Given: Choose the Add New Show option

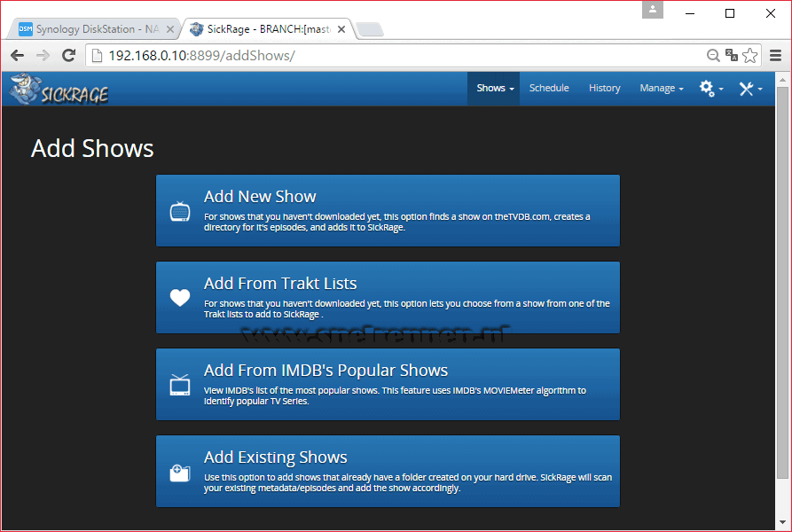Looking at the screenshot, I should 388,210.
